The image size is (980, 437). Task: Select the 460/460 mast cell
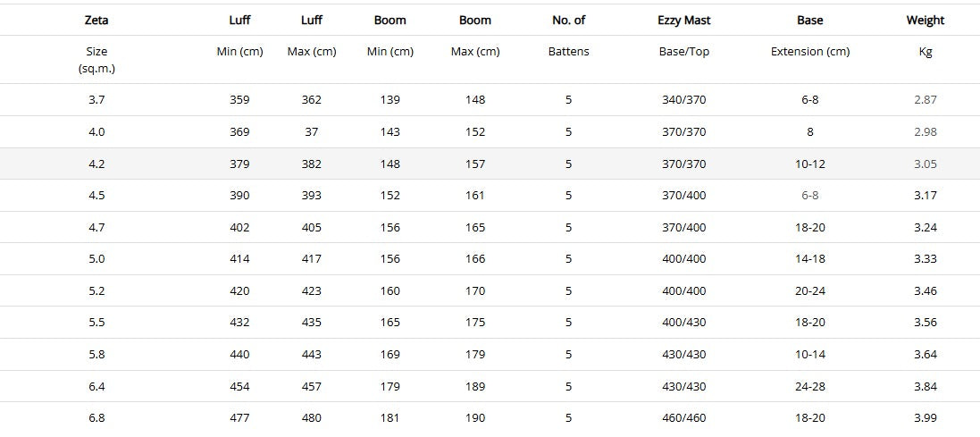coord(683,418)
